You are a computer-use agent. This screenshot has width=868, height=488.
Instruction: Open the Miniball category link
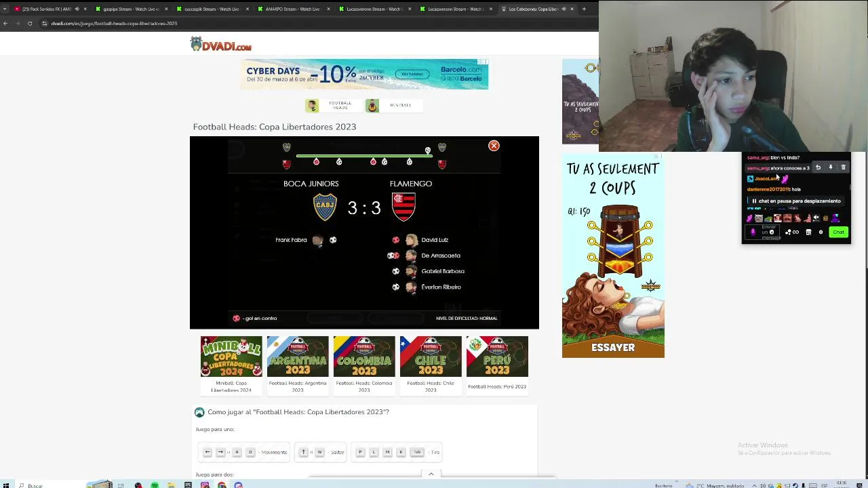(393, 105)
